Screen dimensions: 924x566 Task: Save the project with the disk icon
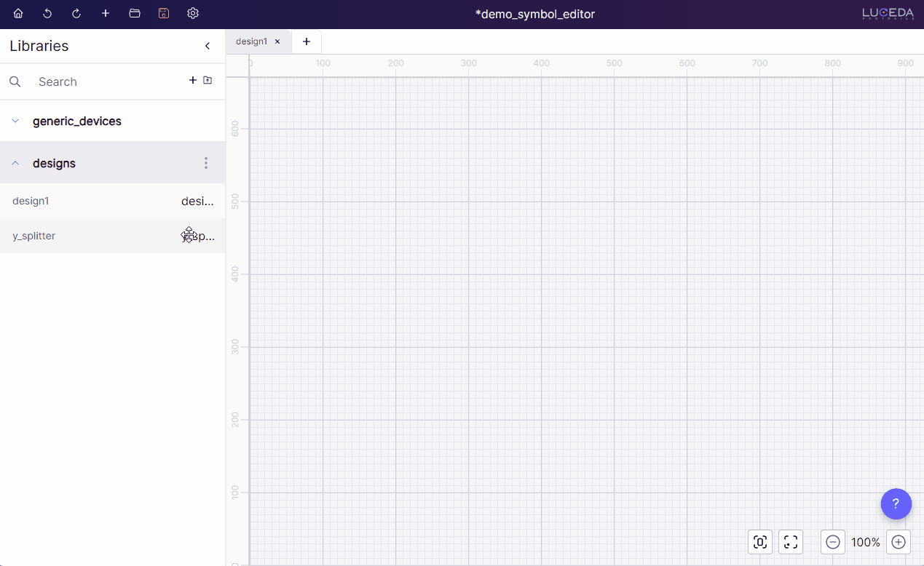click(x=164, y=14)
